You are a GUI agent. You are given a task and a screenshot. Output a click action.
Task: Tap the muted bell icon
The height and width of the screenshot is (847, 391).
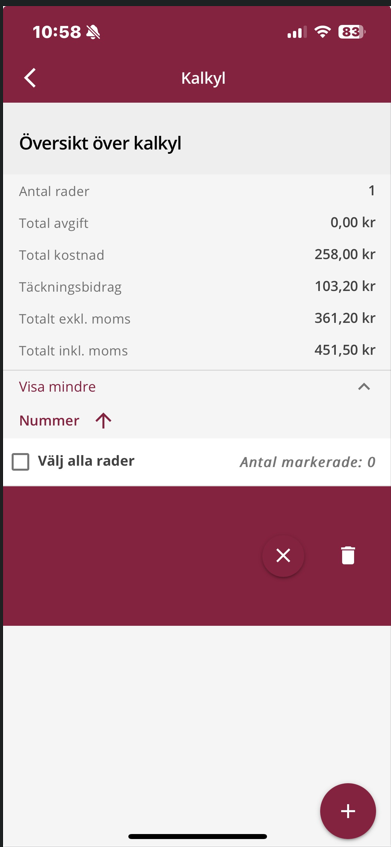click(93, 33)
